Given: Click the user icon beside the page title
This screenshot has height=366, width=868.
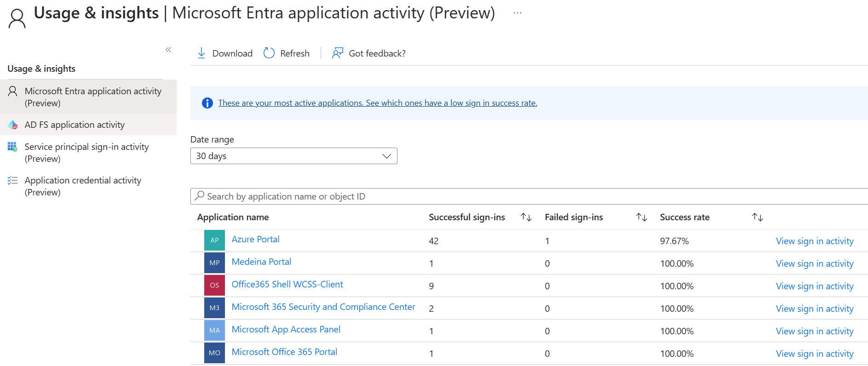Looking at the screenshot, I should point(17,18).
